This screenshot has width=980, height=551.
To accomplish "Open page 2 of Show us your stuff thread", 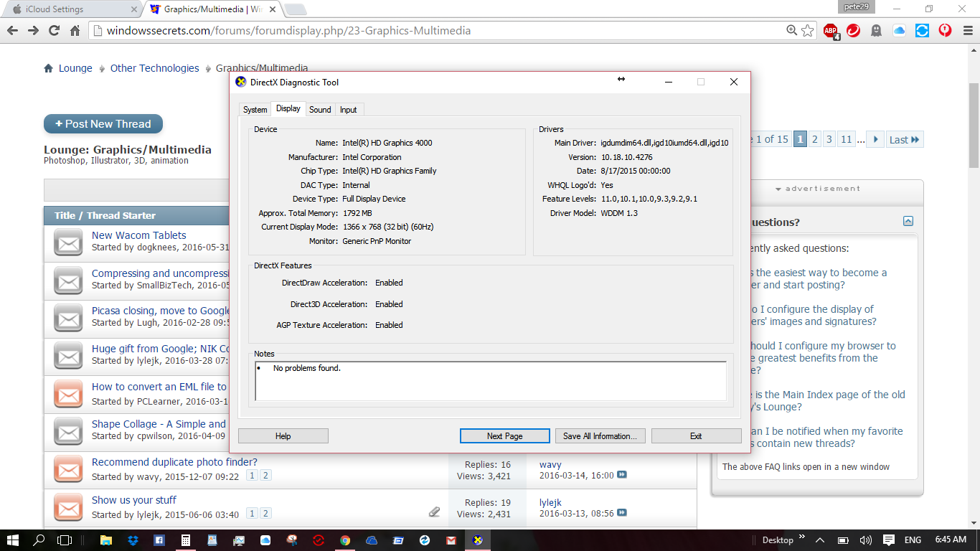I will click(265, 514).
